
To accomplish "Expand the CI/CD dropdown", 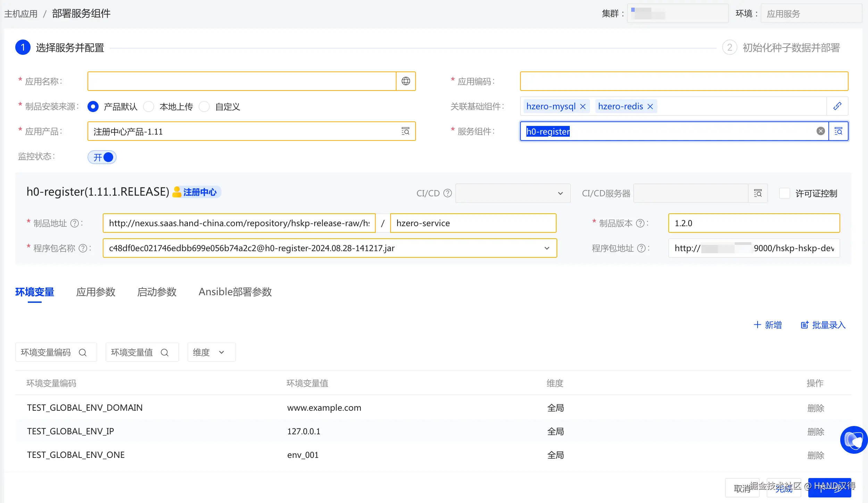I will click(512, 193).
